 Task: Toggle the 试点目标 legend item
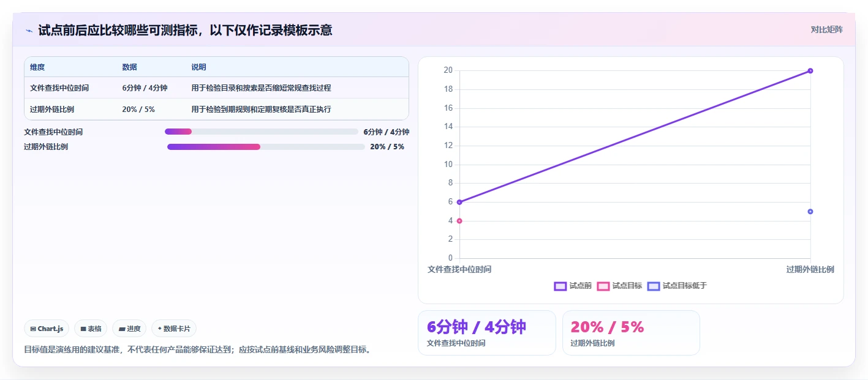coord(619,286)
